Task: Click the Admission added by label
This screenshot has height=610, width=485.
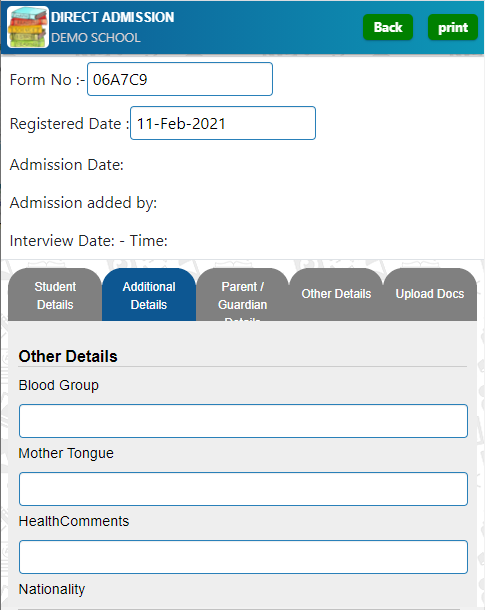Action: coord(83,203)
